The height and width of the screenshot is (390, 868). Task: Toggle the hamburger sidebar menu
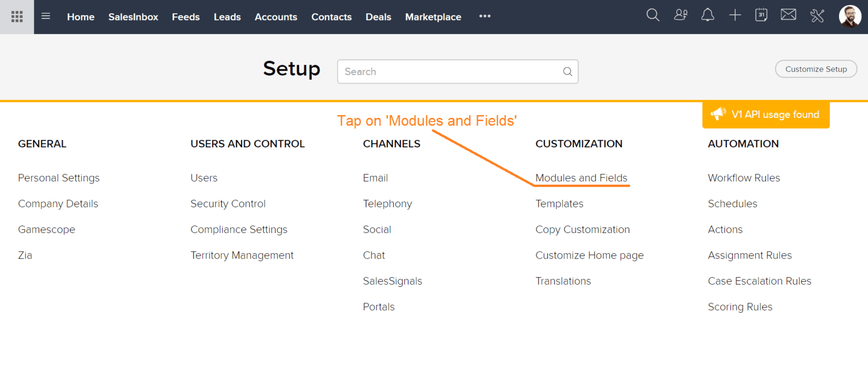46,16
